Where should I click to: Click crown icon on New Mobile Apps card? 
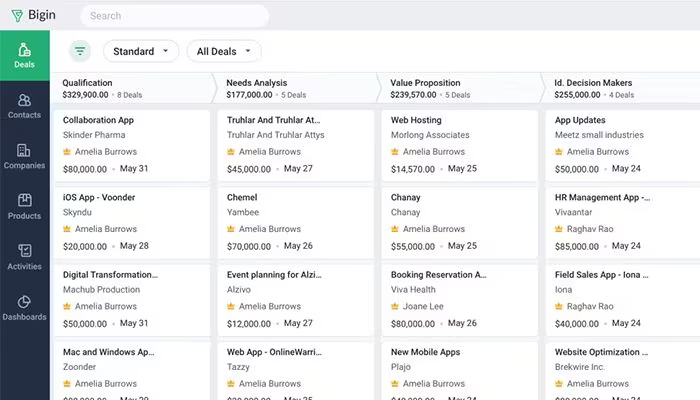click(395, 383)
